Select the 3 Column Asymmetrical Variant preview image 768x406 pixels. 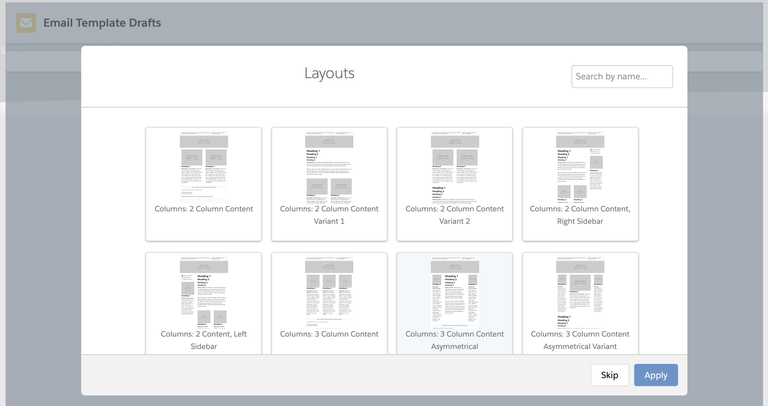click(x=580, y=292)
